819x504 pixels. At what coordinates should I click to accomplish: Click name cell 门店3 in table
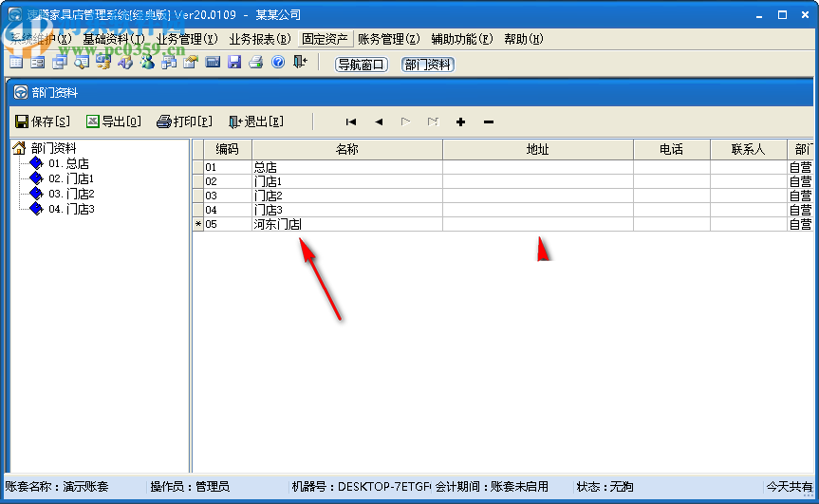(346, 210)
